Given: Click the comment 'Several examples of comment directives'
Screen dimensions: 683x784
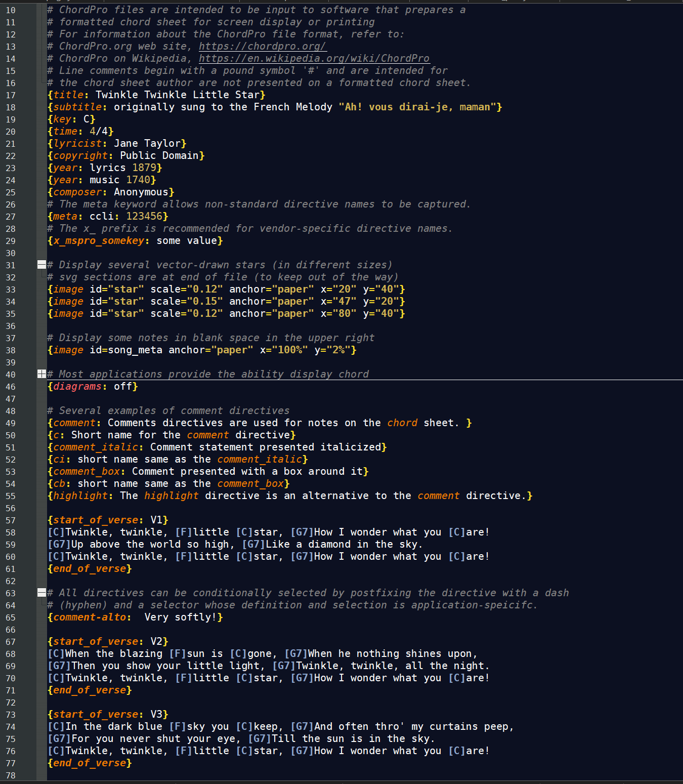Looking at the screenshot, I should point(175,410).
